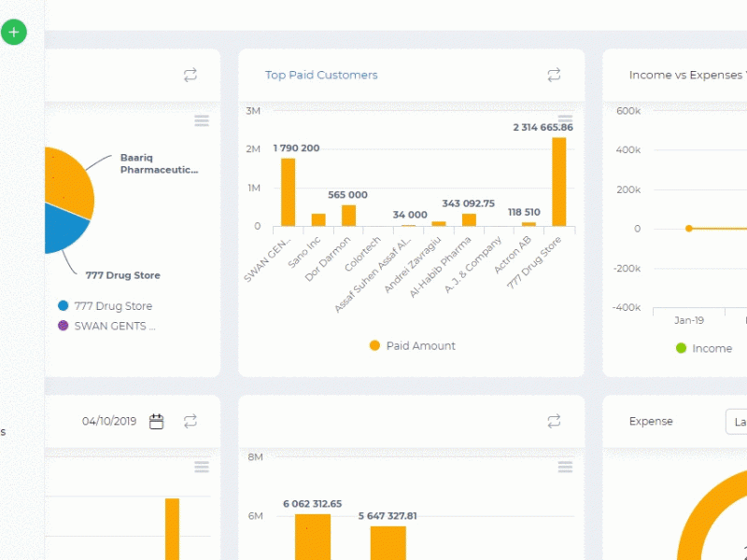Refresh the pie chart widget

(x=190, y=75)
